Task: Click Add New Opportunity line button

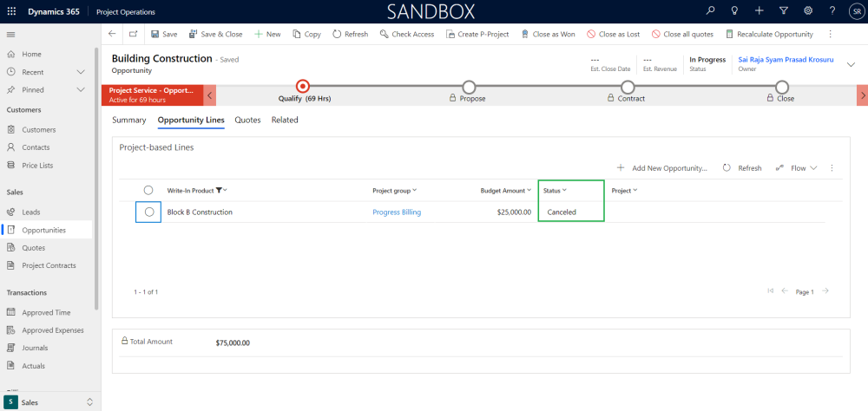Action: click(x=662, y=168)
